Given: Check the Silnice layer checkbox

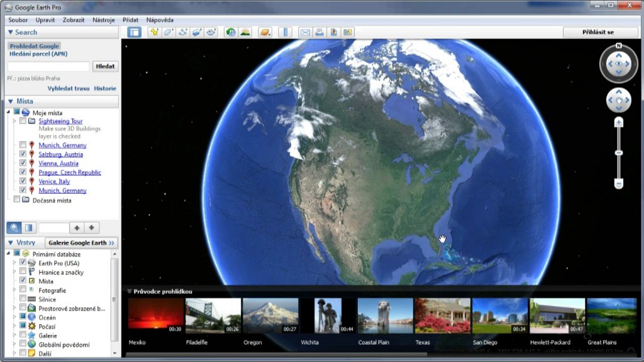Looking at the screenshot, I should pos(23,300).
